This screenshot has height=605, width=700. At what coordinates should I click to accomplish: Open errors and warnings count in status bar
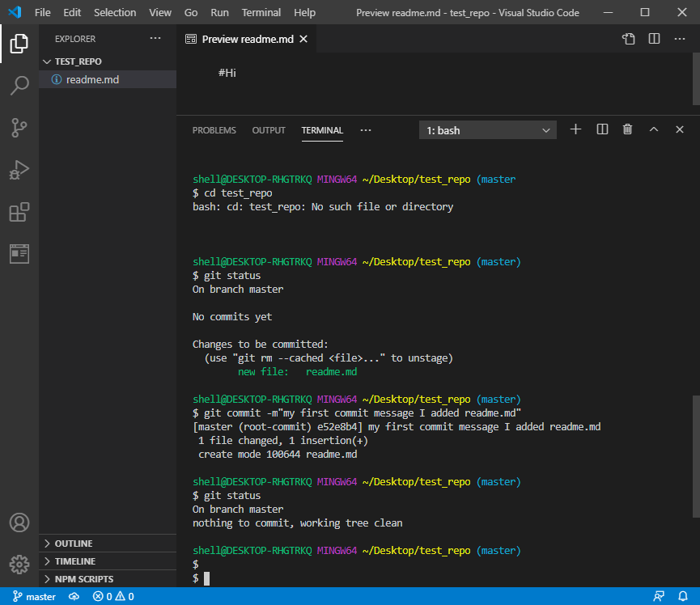[113, 597]
